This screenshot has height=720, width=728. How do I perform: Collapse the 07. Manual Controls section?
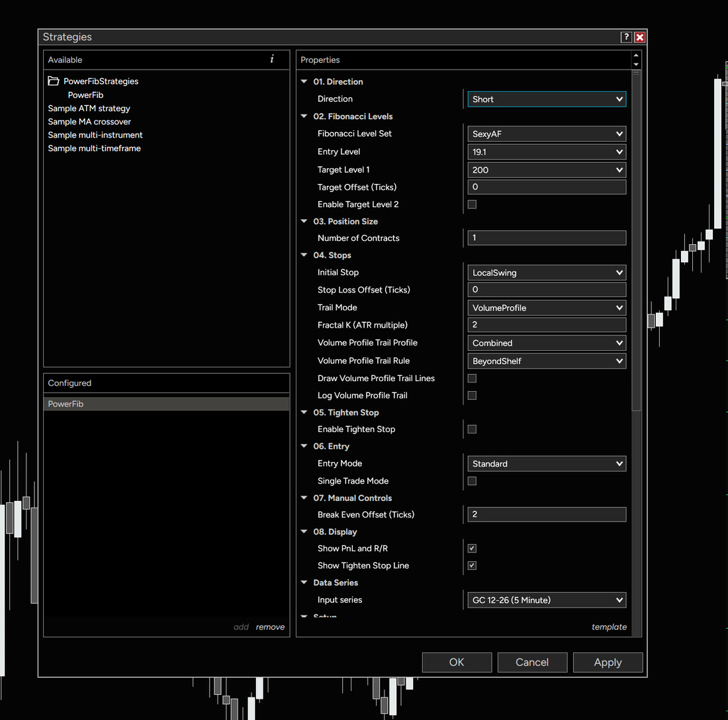(x=304, y=498)
